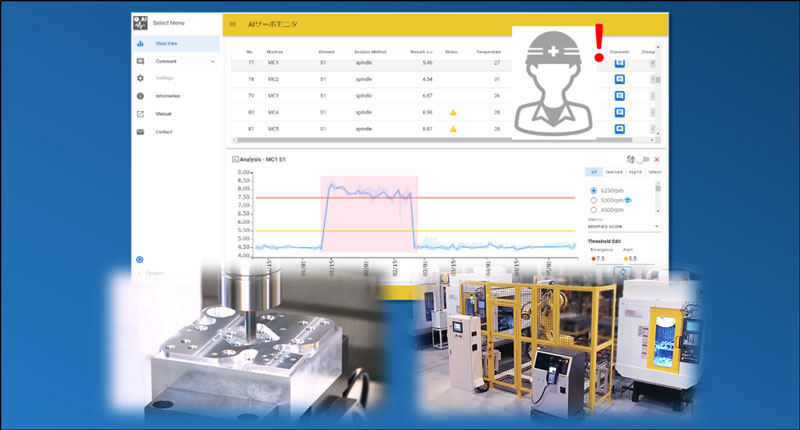This screenshot has width=800, height=430.
Task: Toggle the hamburger menu in yellow header
Action: tap(233, 24)
